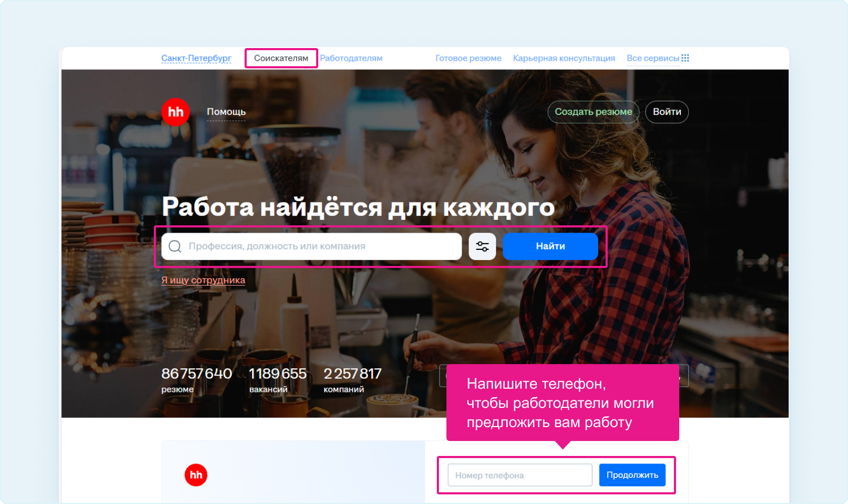Click the blue Найти search button

tap(551, 247)
